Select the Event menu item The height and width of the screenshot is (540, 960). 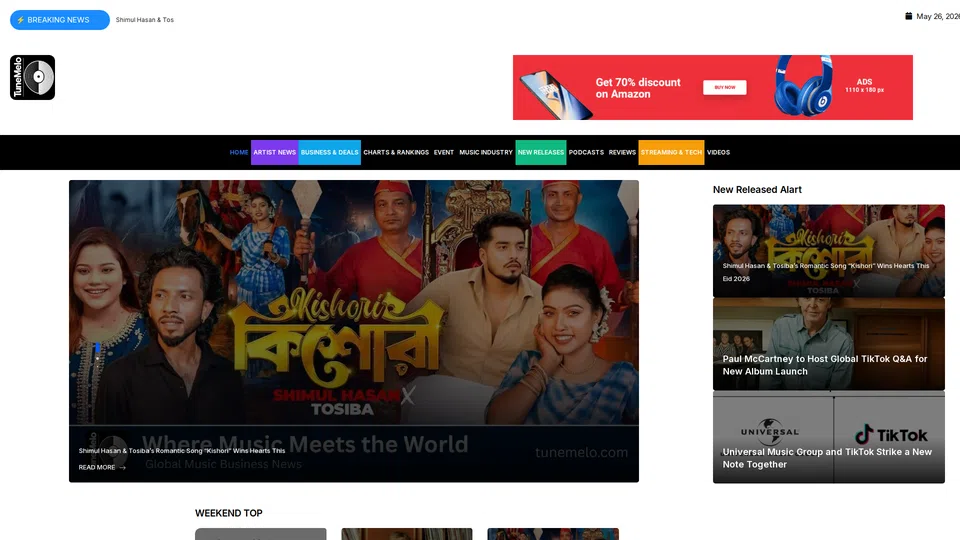[x=444, y=152]
